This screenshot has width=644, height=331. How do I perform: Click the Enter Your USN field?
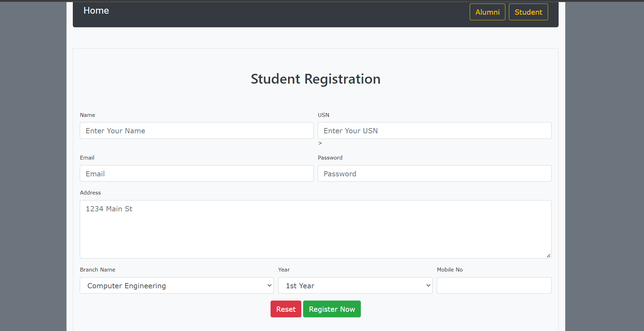(434, 131)
